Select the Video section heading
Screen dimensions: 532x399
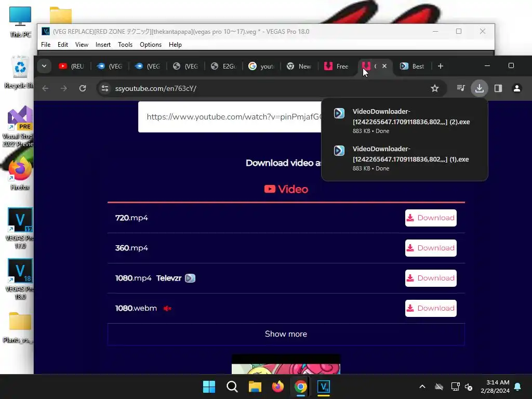286,189
